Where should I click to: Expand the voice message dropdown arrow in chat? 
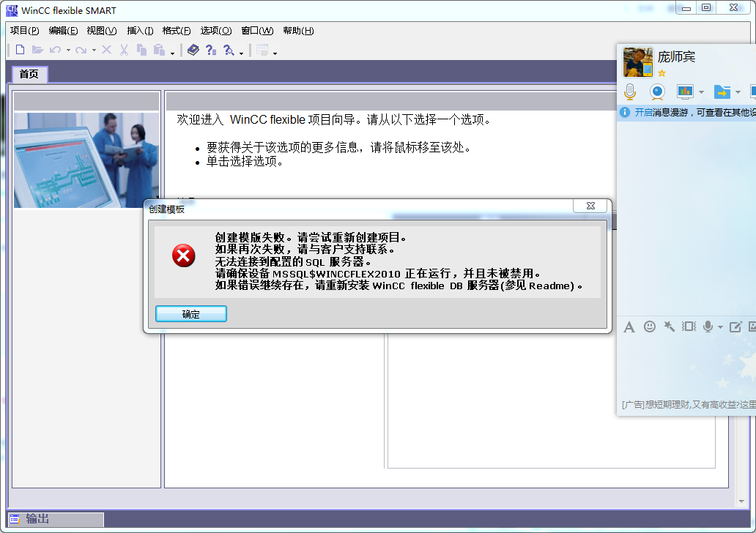[x=720, y=327]
